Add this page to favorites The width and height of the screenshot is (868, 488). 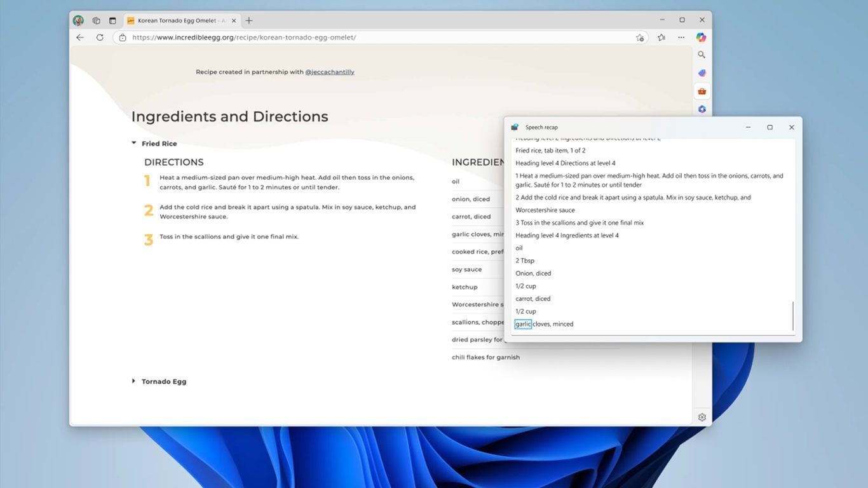pos(640,37)
